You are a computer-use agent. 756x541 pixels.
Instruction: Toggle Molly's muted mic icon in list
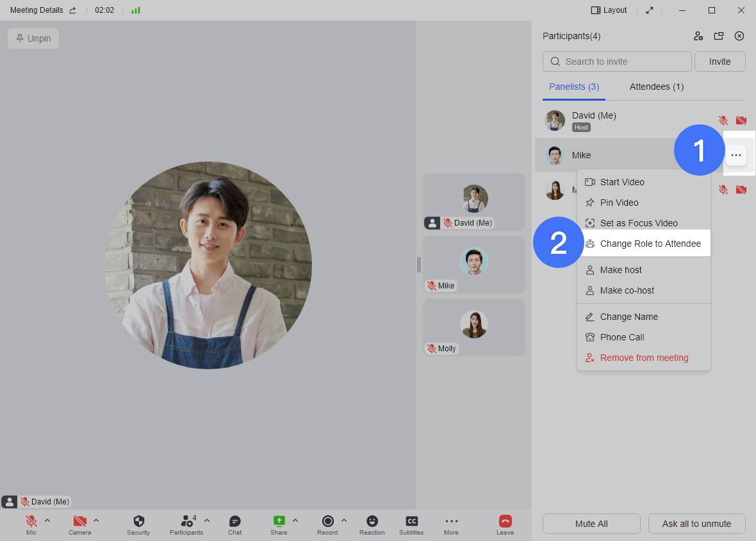[x=723, y=190]
